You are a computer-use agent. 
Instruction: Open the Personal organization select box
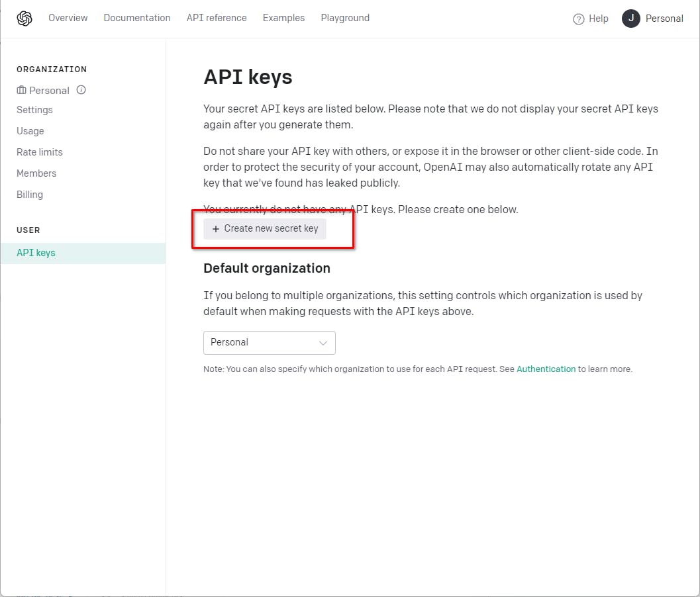[269, 343]
